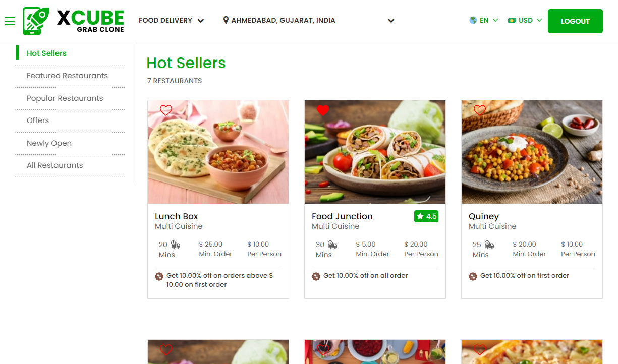Open the Quiney restaurant page
This screenshot has width=618, height=364.
click(483, 216)
